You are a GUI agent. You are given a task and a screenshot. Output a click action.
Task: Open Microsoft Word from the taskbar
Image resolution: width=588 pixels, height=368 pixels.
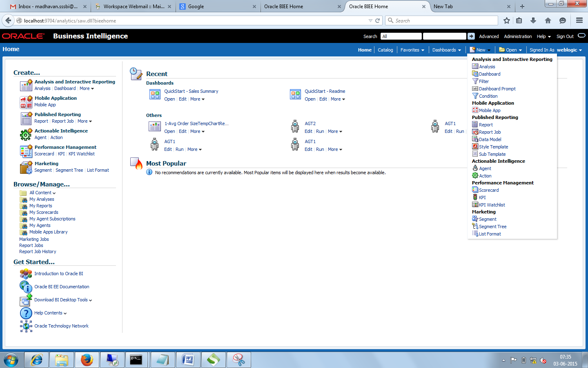pos(188,360)
